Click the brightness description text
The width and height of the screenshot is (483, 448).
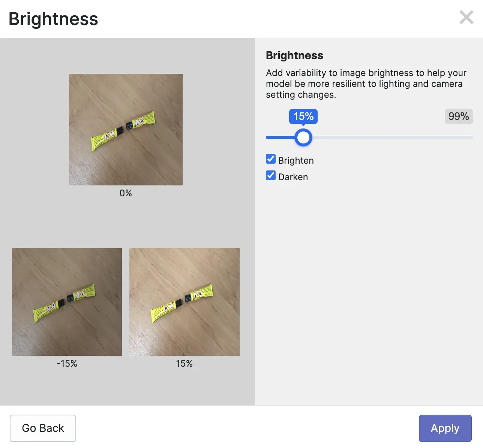click(366, 84)
